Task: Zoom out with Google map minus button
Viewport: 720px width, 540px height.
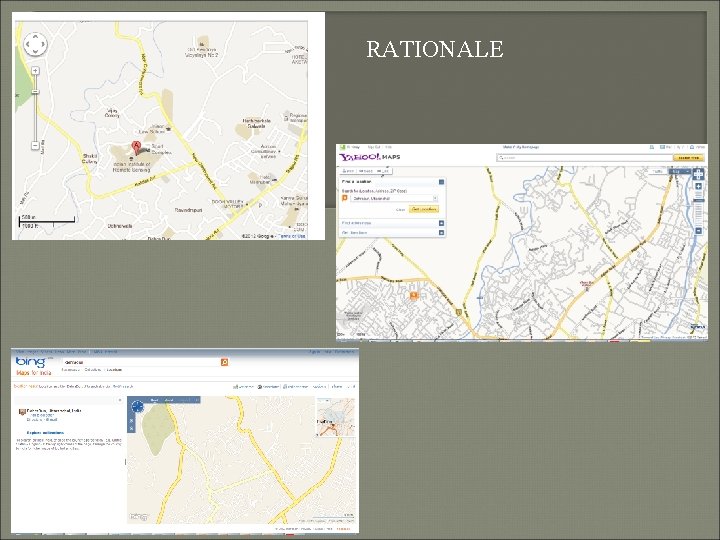Action: coord(35,146)
